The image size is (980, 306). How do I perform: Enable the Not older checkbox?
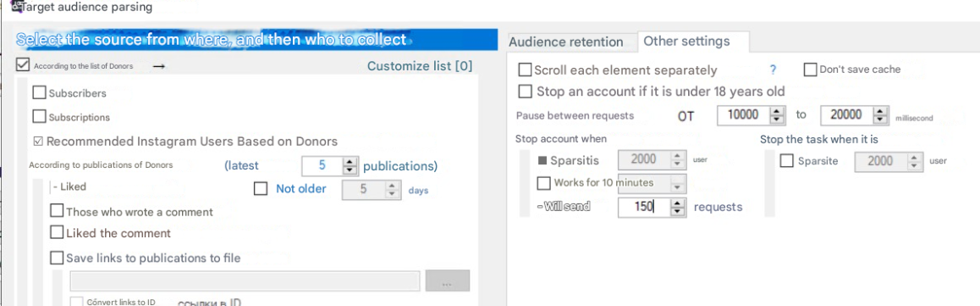click(x=261, y=188)
